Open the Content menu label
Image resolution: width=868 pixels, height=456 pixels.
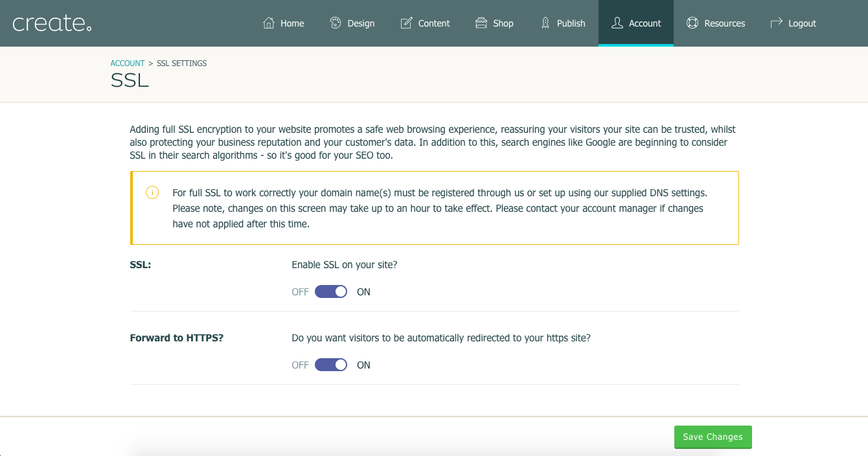[x=434, y=23]
